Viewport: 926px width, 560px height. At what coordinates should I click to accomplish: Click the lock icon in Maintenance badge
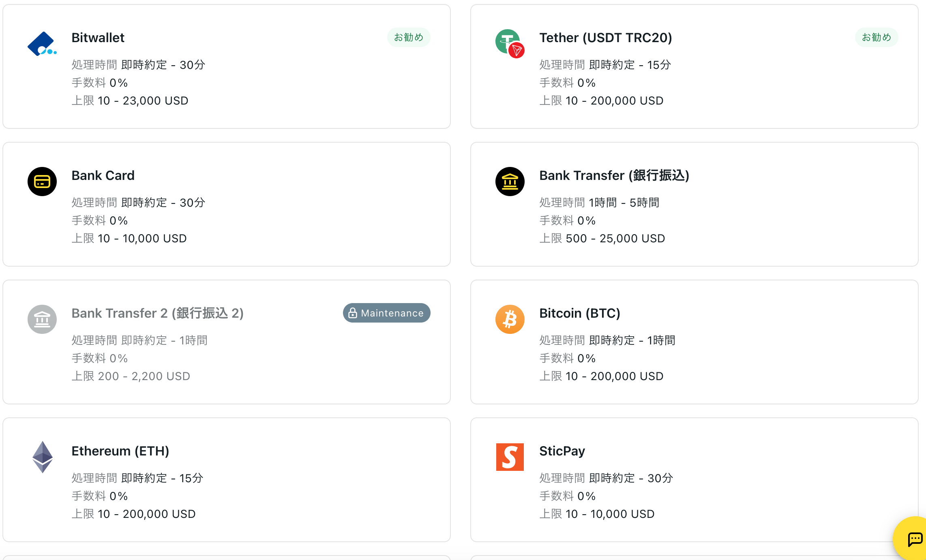point(353,313)
